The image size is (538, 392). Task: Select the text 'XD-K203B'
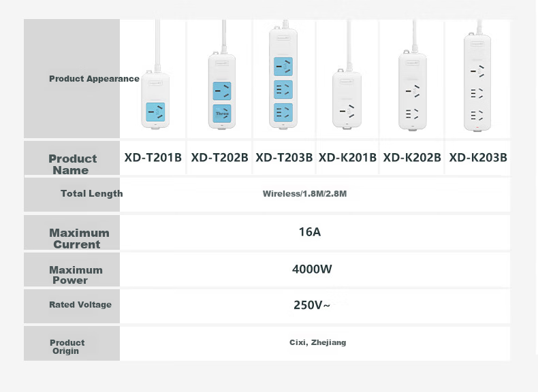point(478,157)
